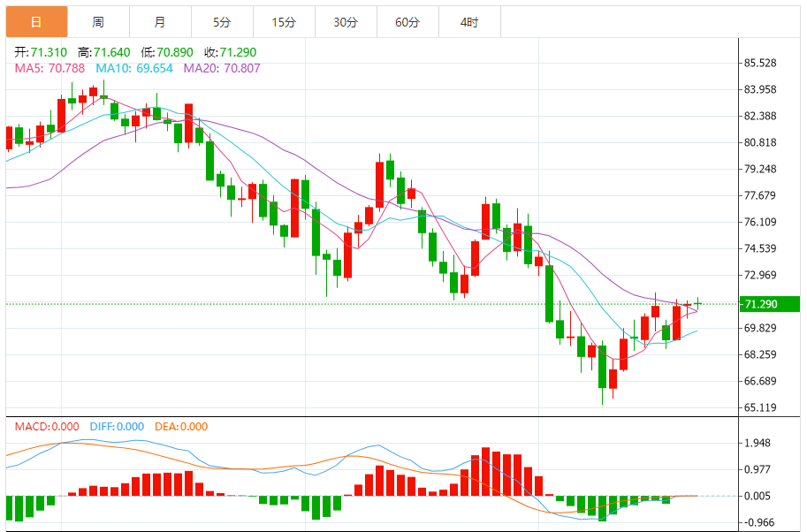This screenshot has height=532, width=807.
Task: Click the 82.388 price axis label
Action: pos(760,117)
